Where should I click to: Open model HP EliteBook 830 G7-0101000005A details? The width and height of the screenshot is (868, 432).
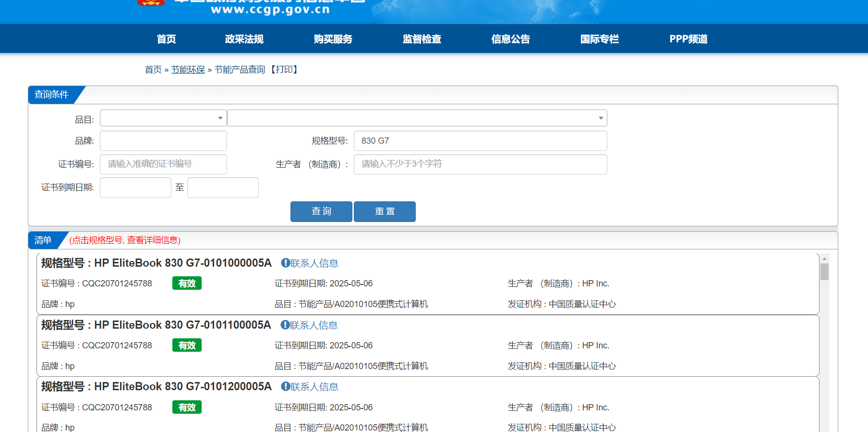[183, 263]
